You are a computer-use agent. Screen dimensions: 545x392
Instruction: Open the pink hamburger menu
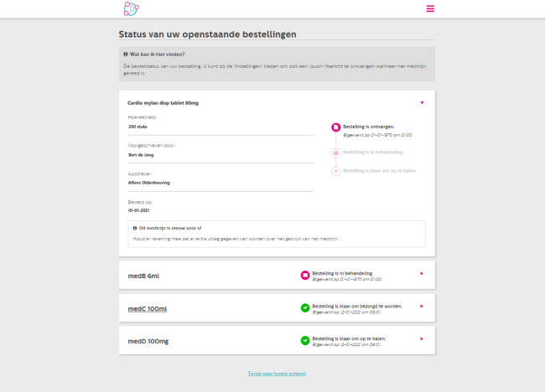(x=430, y=8)
